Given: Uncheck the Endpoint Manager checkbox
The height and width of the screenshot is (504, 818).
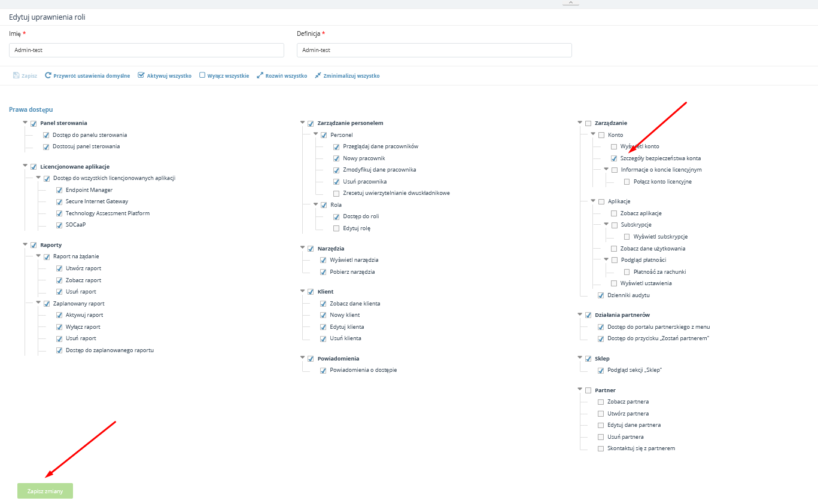Looking at the screenshot, I should point(59,190).
